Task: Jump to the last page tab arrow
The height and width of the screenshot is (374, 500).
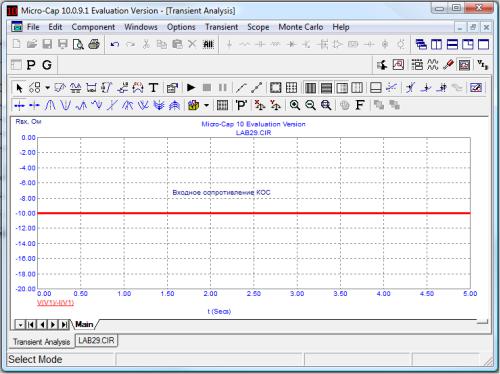Action: pyautogui.click(x=64, y=324)
